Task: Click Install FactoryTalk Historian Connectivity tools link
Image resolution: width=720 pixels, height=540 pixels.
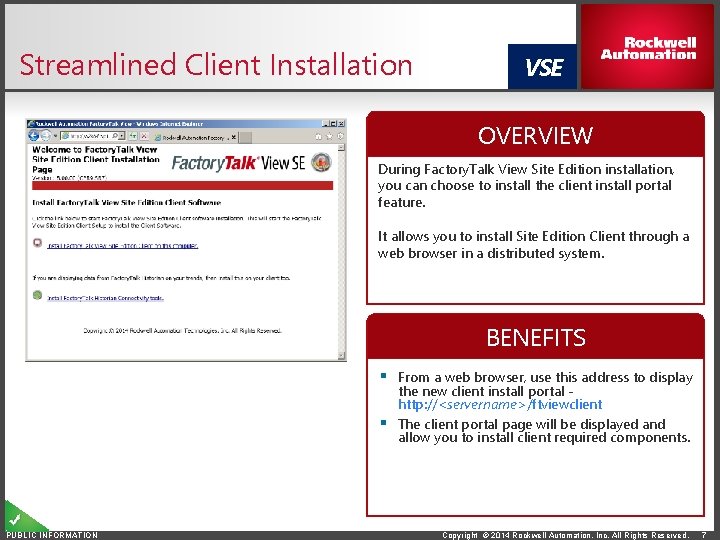Action: (x=106, y=298)
